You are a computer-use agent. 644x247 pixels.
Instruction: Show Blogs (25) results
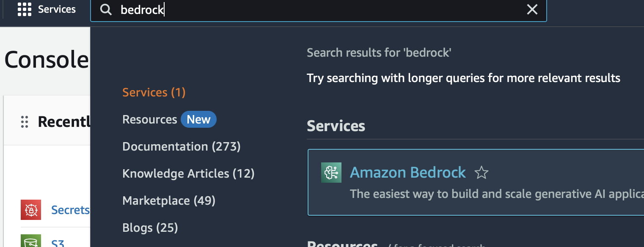click(150, 228)
